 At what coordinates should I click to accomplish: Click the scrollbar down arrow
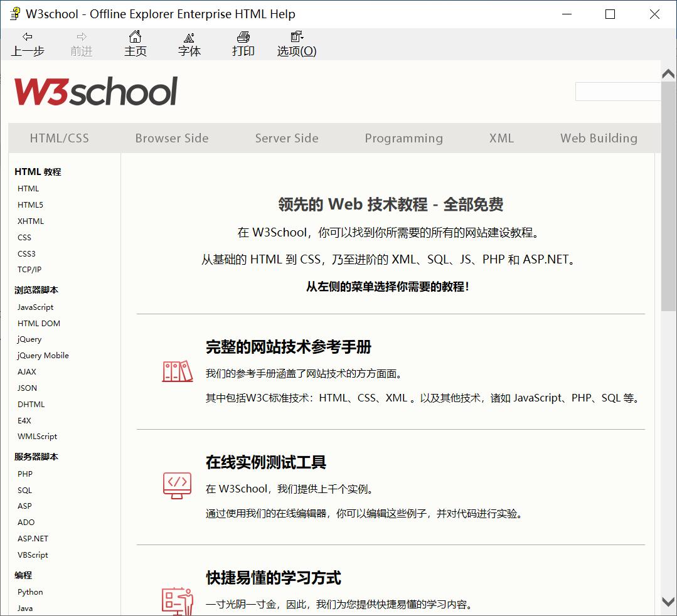tap(668, 602)
